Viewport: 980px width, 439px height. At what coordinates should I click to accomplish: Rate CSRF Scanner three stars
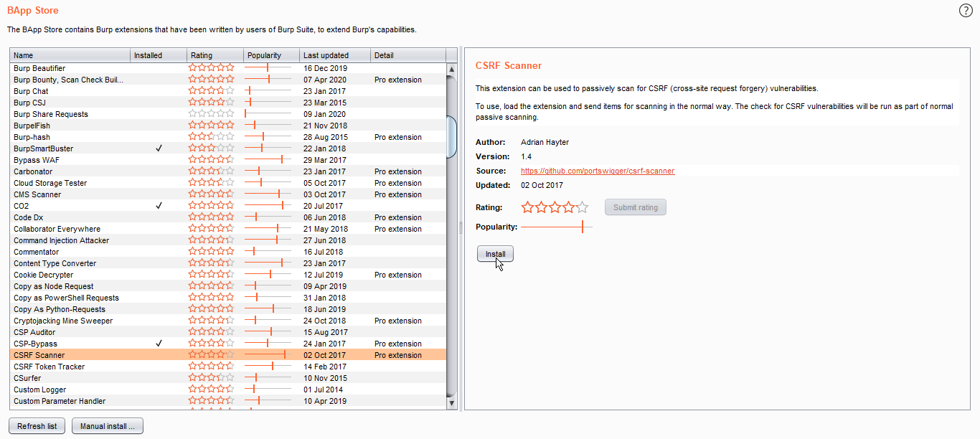click(x=555, y=207)
